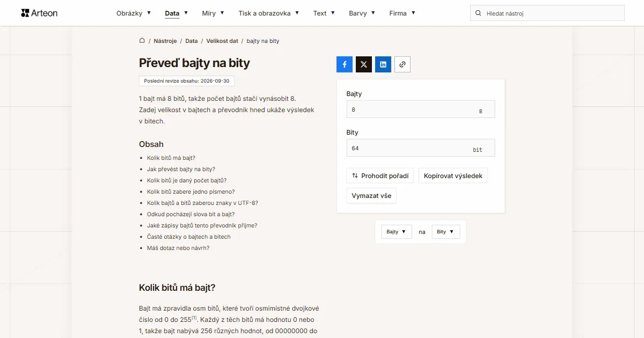The height and width of the screenshot is (338, 644).
Task: Go to home via breadcrumb house icon
Action: [142, 41]
